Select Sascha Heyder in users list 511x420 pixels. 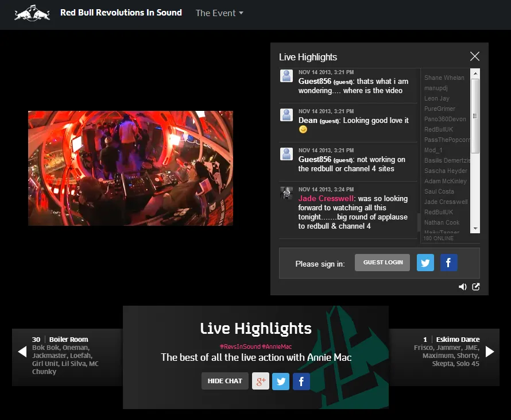pos(446,171)
